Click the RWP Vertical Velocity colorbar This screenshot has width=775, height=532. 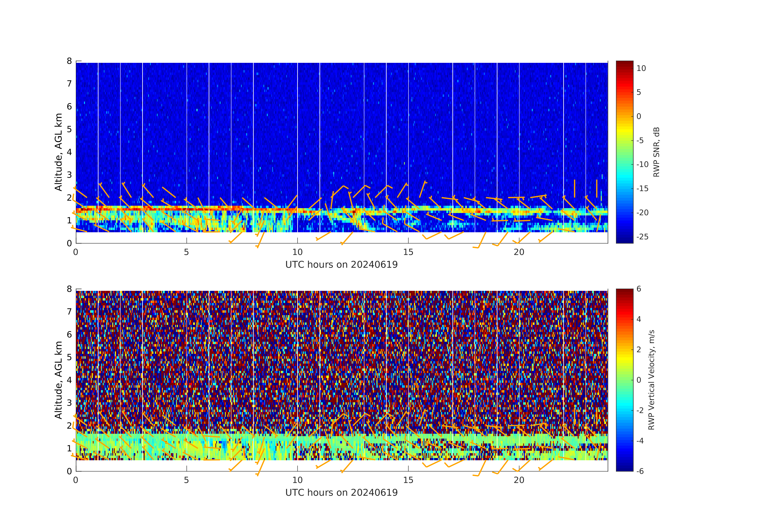tap(624, 380)
